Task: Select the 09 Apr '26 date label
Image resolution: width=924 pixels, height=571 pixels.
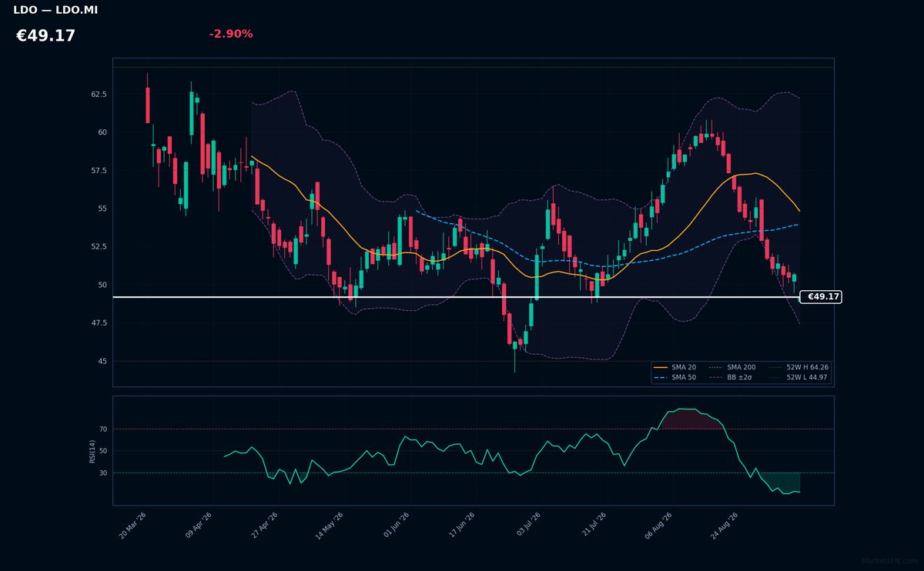Action: [x=199, y=526]
